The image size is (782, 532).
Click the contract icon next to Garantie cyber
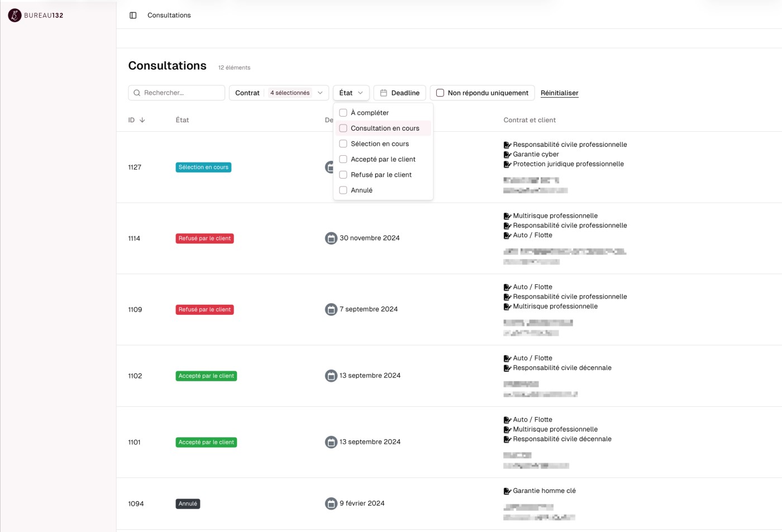(x=507, y=154)
